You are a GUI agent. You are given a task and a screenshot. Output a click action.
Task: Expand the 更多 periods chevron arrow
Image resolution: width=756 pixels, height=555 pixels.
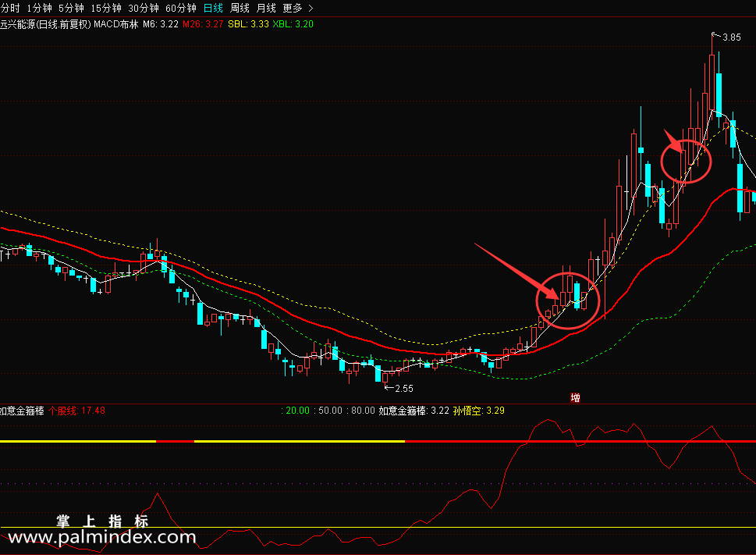coord(311,9)
